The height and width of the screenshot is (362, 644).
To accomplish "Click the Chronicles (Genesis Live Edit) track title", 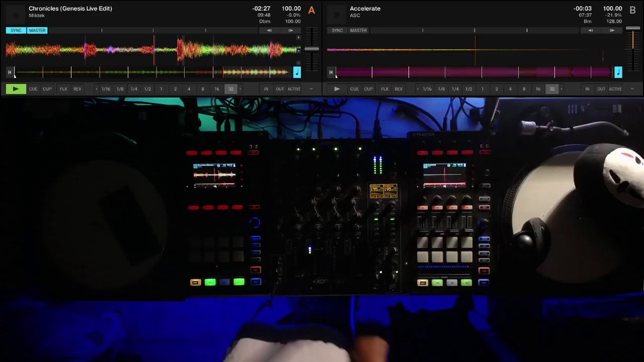I will [70, 9].
